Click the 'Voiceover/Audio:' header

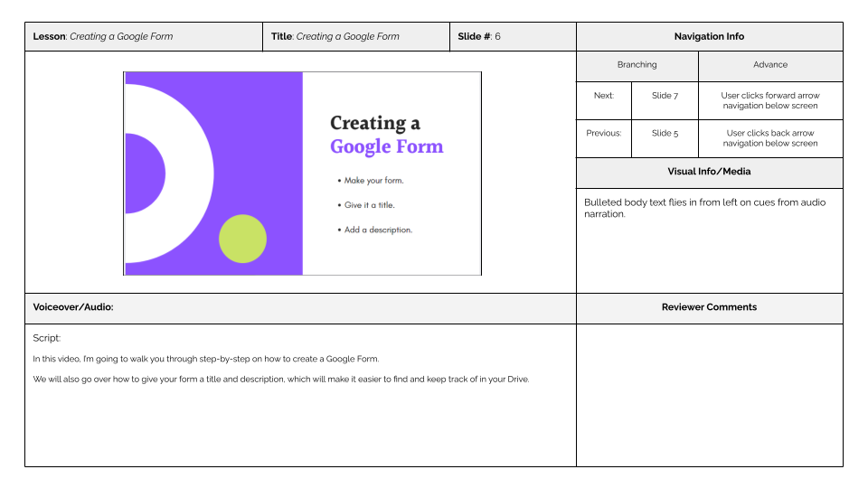pos(300,308)
